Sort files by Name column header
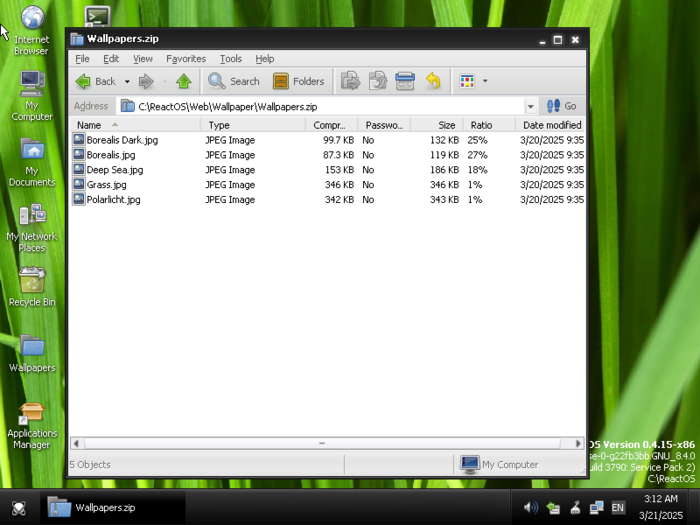This screenshot has width=700, height=525. (x=90, y=125)
